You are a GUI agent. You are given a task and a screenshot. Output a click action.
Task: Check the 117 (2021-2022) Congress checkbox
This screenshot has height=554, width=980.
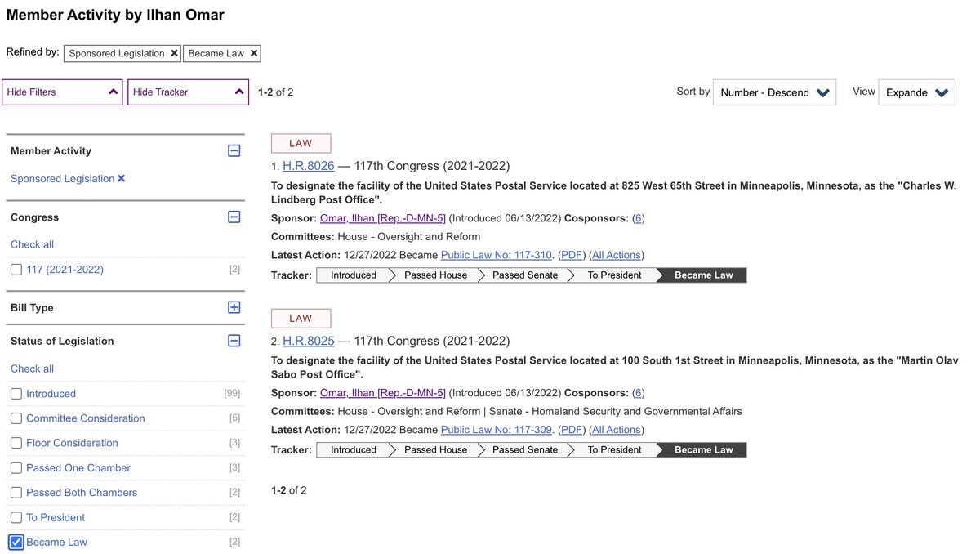pos(16,268)
